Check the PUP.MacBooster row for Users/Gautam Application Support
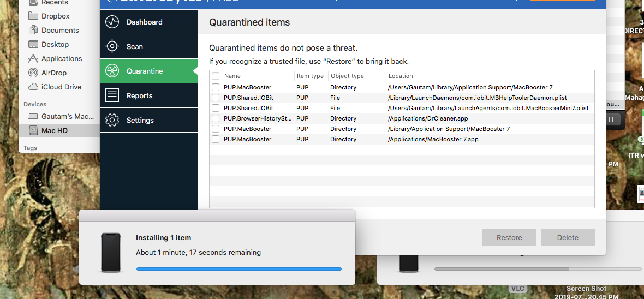The height and width of the screenshot is (299, 644). click(x=216, y=87)
